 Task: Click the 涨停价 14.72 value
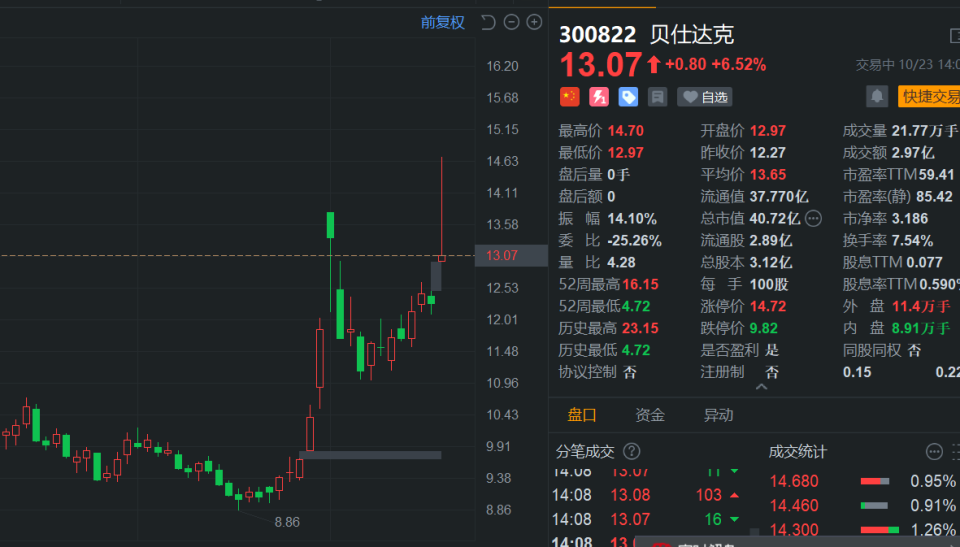[768, 306]
